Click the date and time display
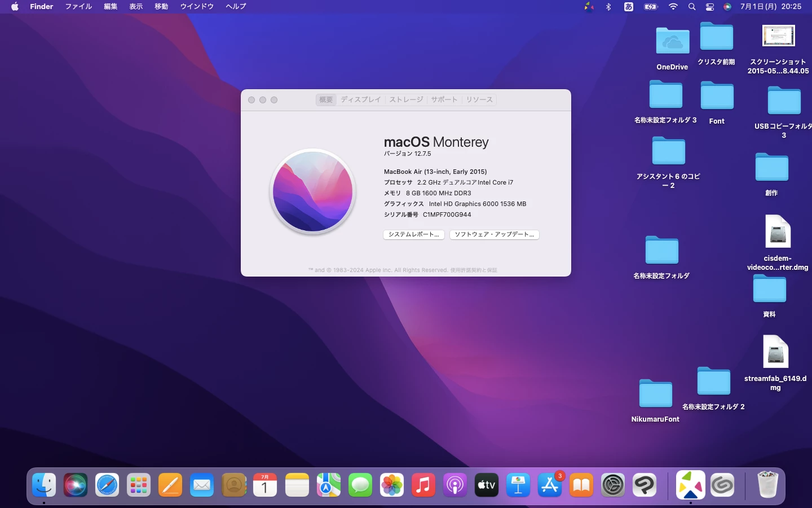This screenshot has height=508, width=812. tap(771, 7)
